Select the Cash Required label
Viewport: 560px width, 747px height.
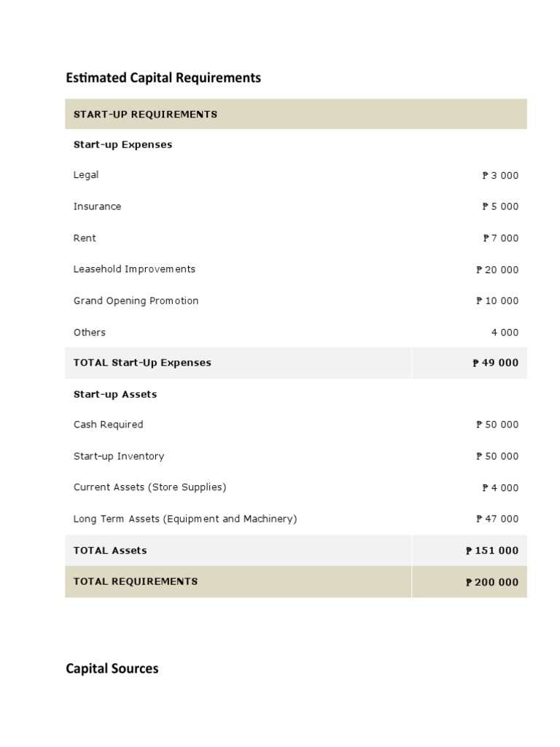[x=108, y=425]
